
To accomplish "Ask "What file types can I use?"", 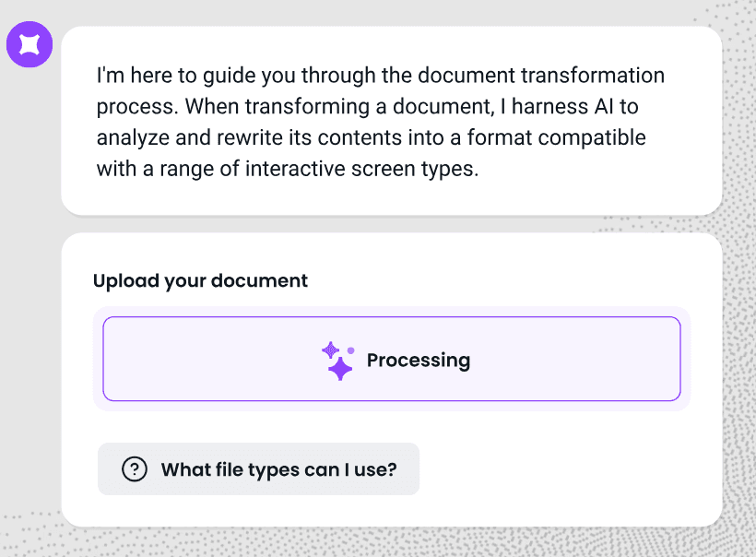I will [259, 469].
